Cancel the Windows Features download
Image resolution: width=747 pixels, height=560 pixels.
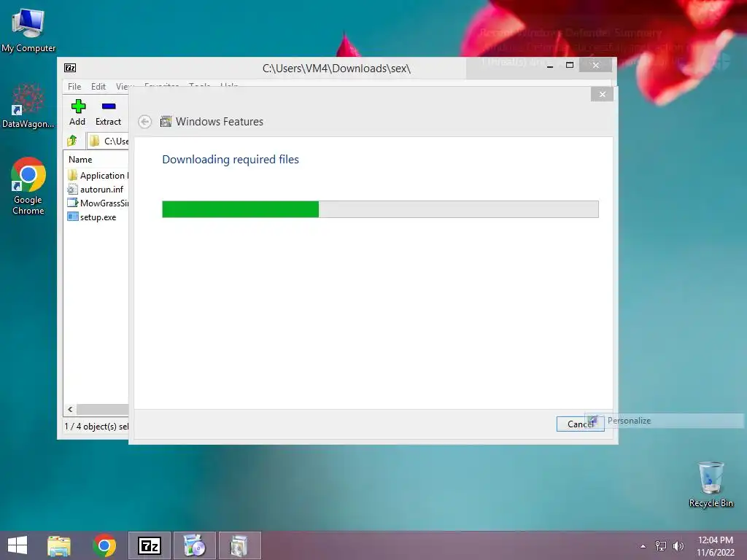(580, 424)
